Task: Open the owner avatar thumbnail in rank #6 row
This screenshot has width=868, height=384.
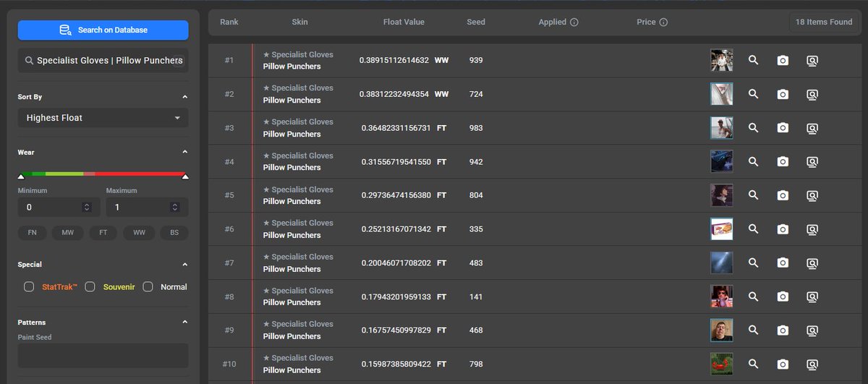Action: [722, 229]
